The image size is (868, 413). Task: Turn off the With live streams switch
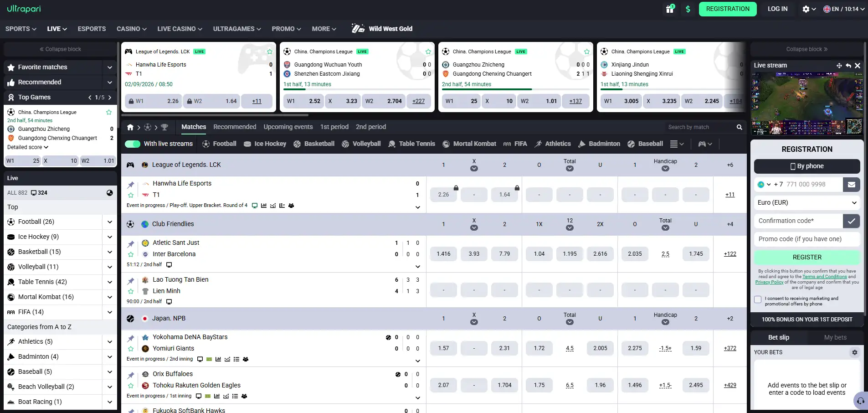click(133, 144)
